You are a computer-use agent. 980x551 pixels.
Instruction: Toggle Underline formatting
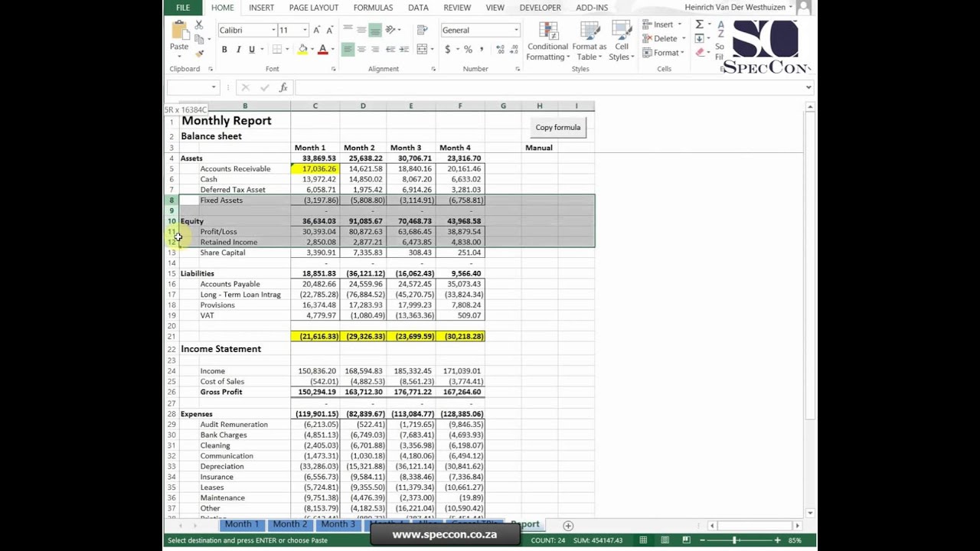[x=251, y=50]
